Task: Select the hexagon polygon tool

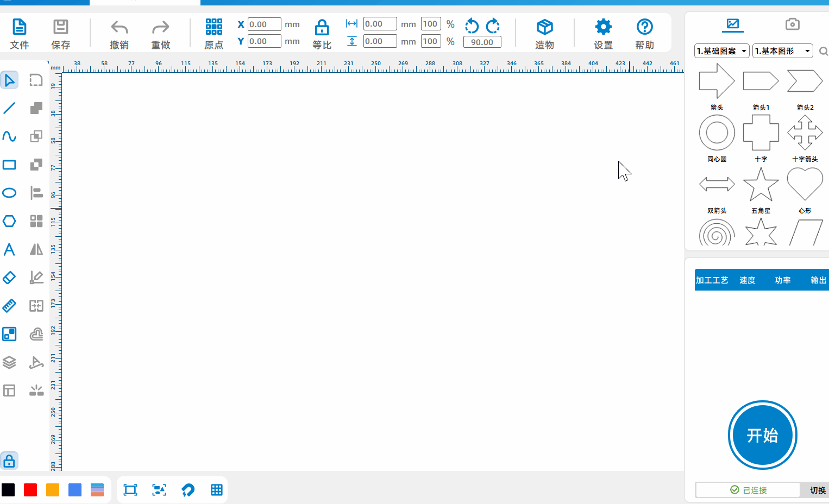Action: [x=9, y=221]
